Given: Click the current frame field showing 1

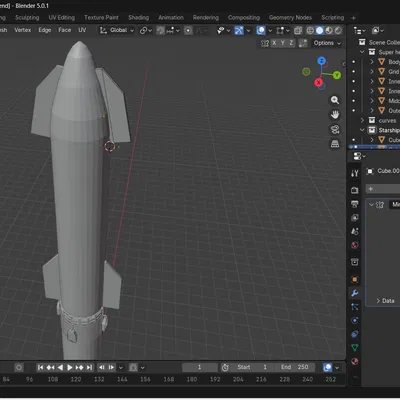Looking at the screenshot, I should tap(200, 367).
